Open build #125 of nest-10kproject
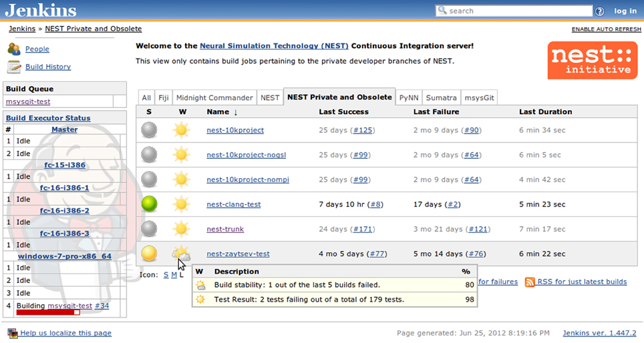This screenshot has width=644, height=343. 363,130
